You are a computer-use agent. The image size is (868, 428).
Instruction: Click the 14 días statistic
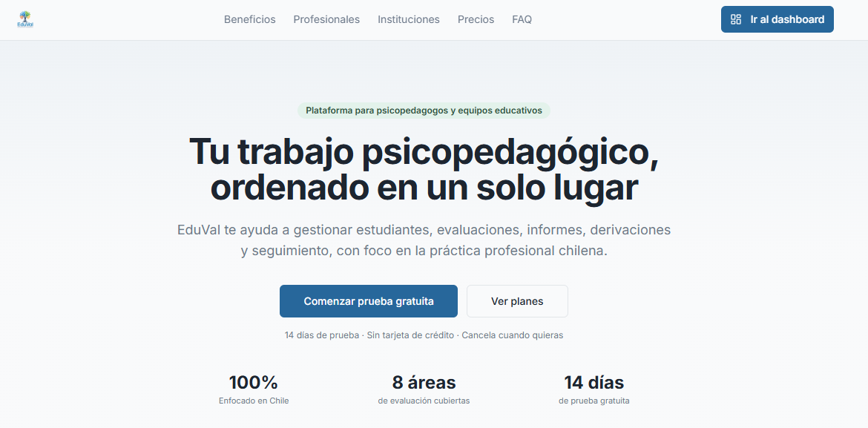pos(594,382)
